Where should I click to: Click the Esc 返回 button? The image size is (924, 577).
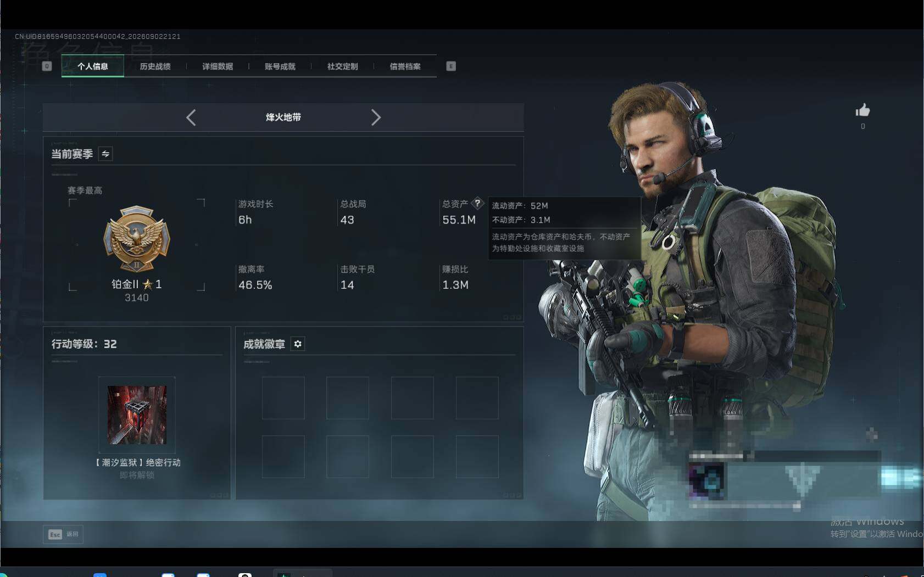coord(63,534)
